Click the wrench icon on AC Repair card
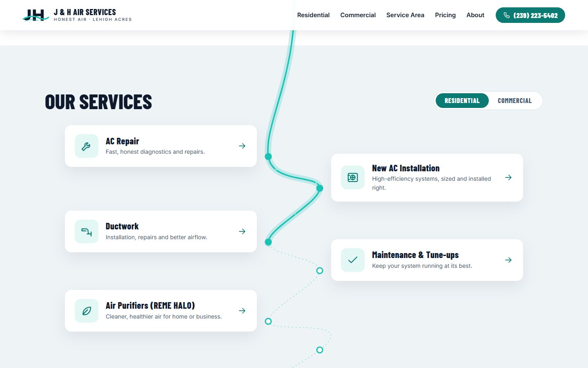588x368 pixels. pos(86,146)
